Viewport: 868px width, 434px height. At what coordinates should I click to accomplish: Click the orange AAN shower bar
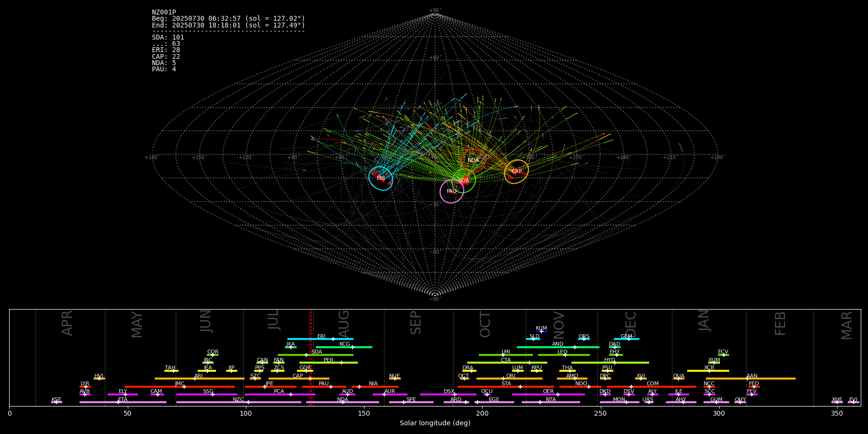tap(750, 379)
